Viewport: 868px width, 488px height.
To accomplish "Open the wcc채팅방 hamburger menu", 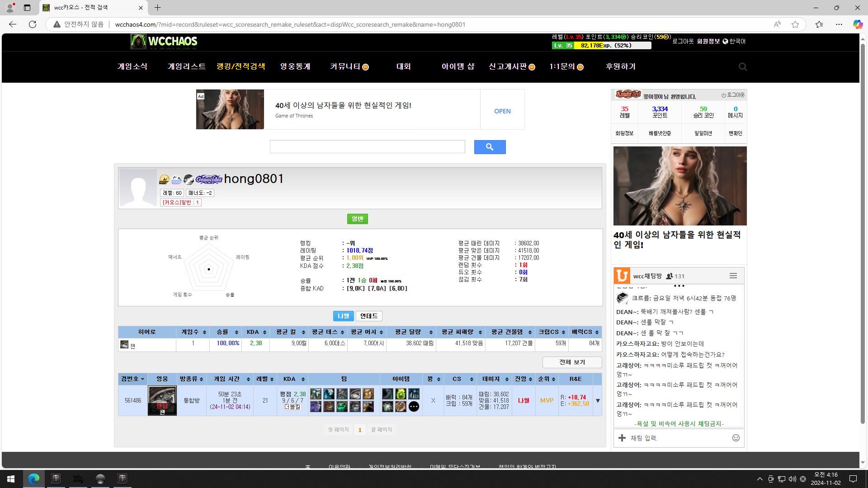I will click(x=733, y=276).
